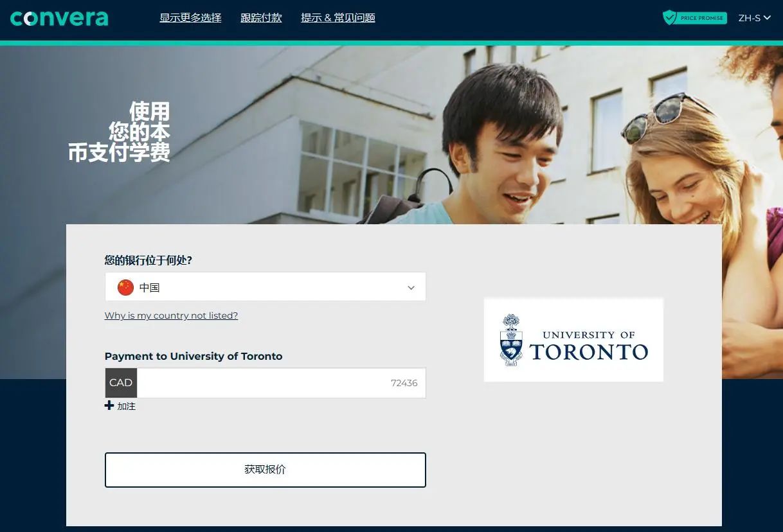The height and width of the screenshot is (532, 783).
Task: Click the CAD payment amount field
Action: pos(282,383)
